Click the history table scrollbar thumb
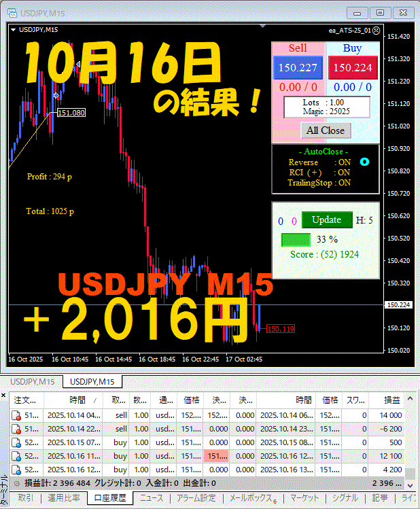This screenshot has height=509, width=420. (410, 474)
